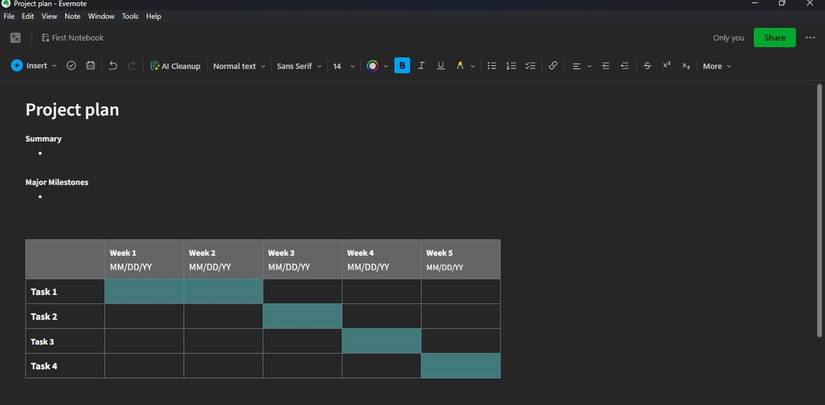Image resolution: width=825 pixels, height=405 pixels.
Task: Click the Task 3 row label
Action: 43,341
